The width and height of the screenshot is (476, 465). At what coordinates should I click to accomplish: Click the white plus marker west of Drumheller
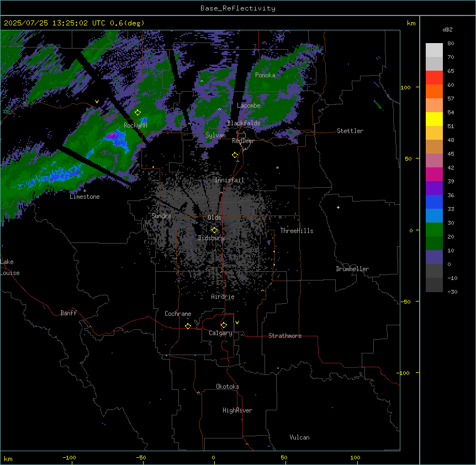click(338, 207)
